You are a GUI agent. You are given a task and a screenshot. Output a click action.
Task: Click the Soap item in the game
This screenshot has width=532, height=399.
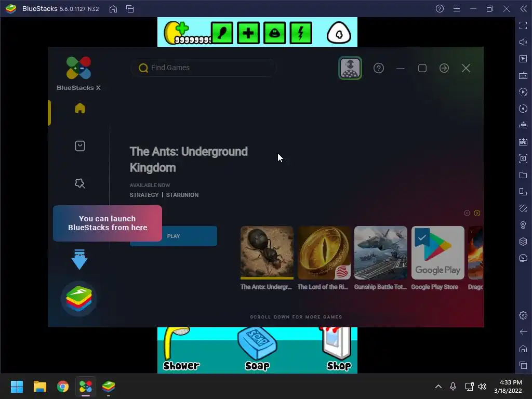pyautogui.click(x=258, y=350)
